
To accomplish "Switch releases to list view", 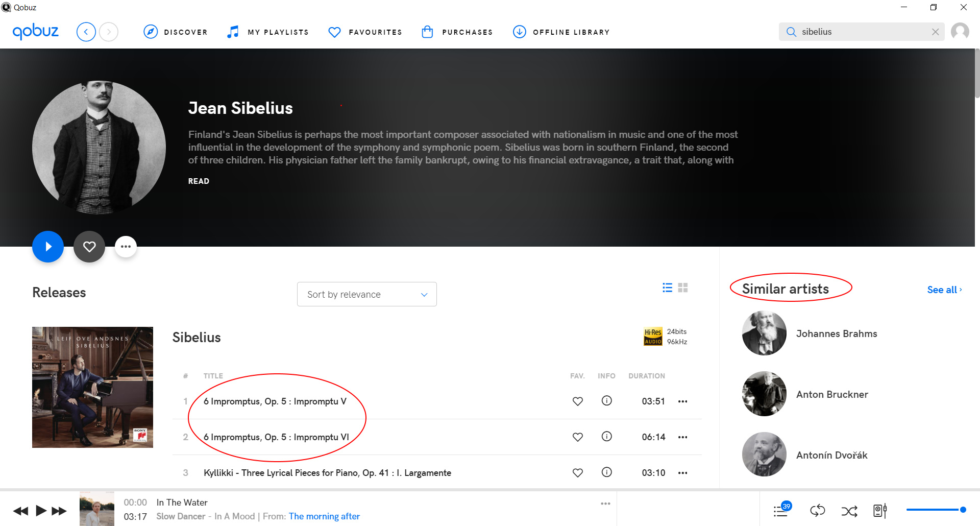I will pos(667,288).
